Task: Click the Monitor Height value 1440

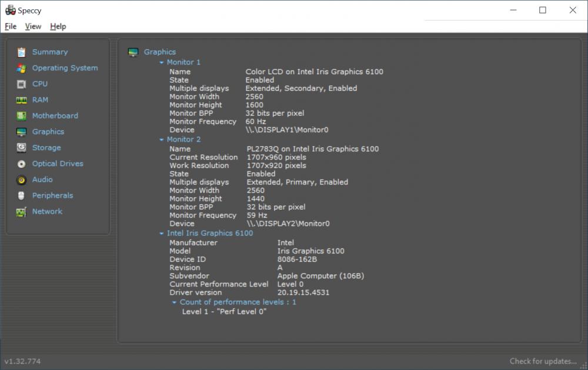Action: click(x=255, y=199)
